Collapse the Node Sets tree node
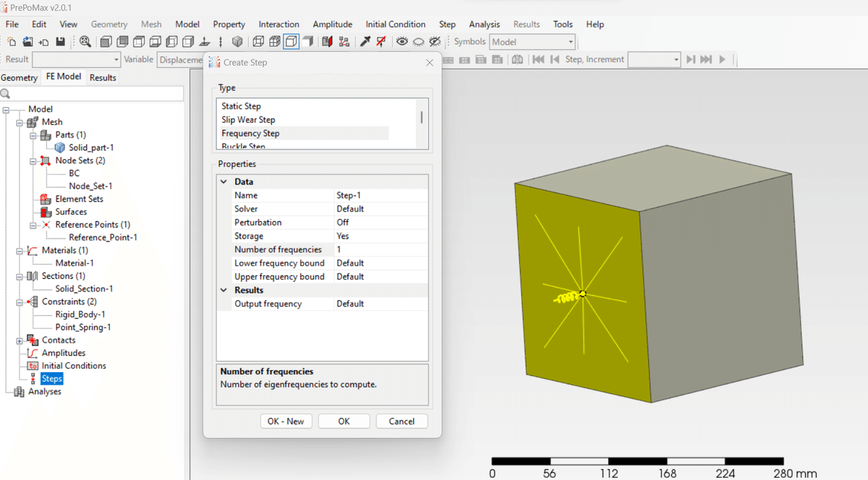 [33, 160]
